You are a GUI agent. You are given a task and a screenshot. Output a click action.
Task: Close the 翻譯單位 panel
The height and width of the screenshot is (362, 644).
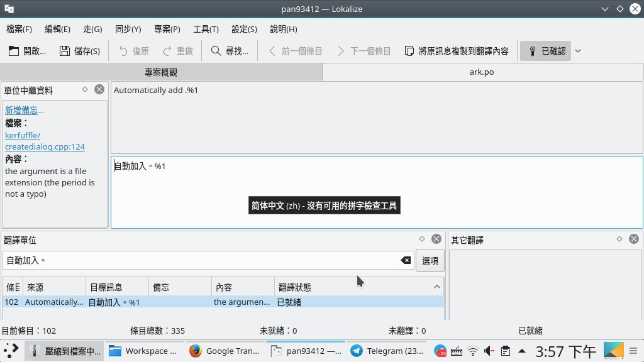pos(436,239)
